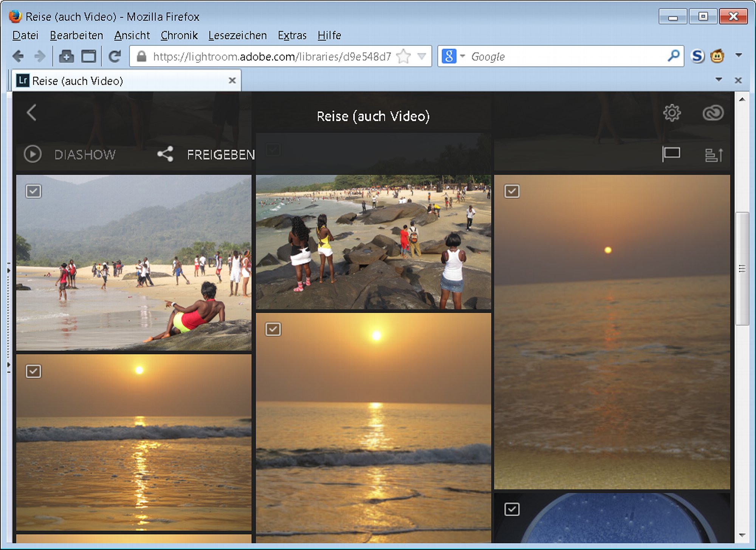Go back using the left chevron arrow
Image resolution: width=756 pixels, height=550 pixels.
coord(32,113)
